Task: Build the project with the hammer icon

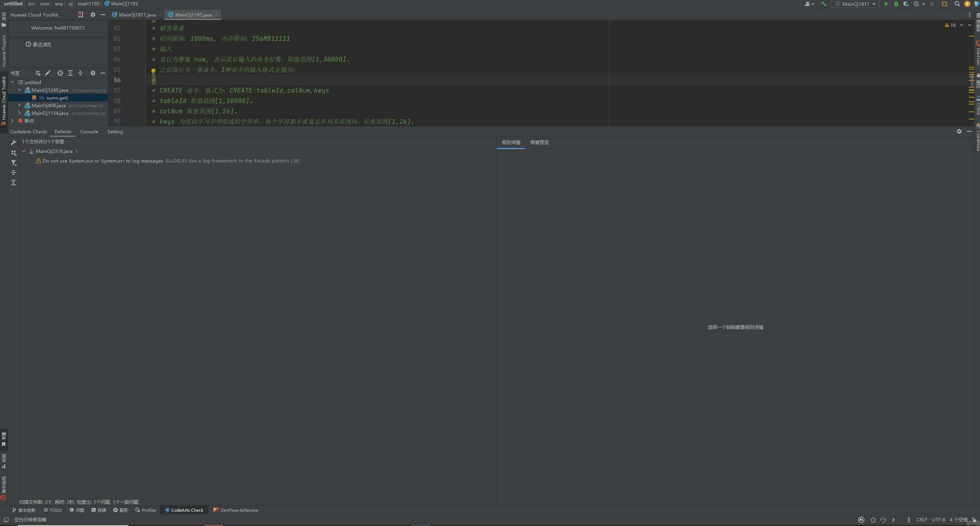Action: (x=824, y=4)
